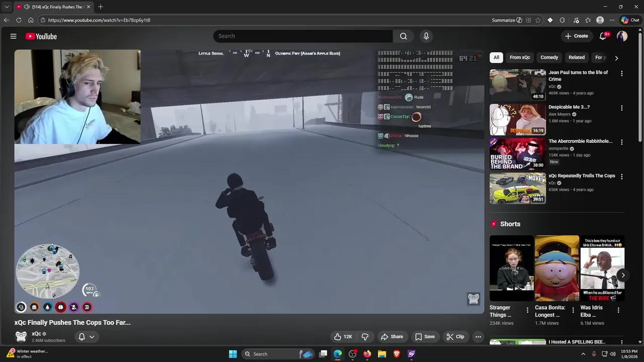Viewport: 644px width, 362px height.
Task: Go to the browser home page
Action: 31,20
